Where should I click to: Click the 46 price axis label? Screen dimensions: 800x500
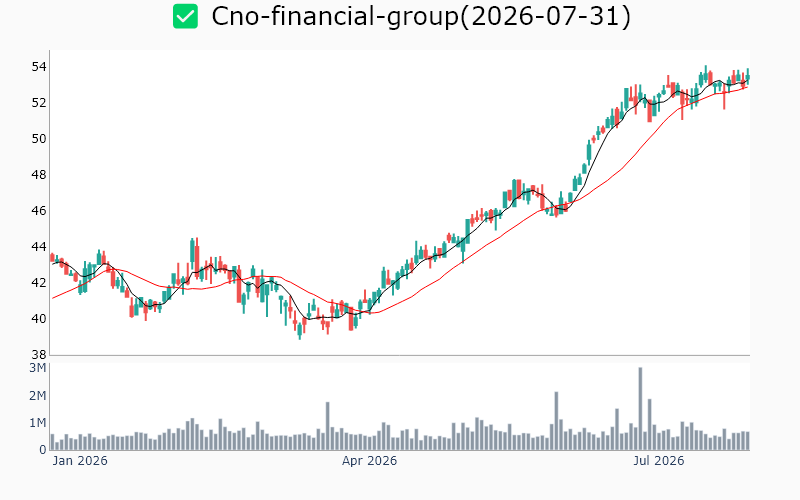39,211
